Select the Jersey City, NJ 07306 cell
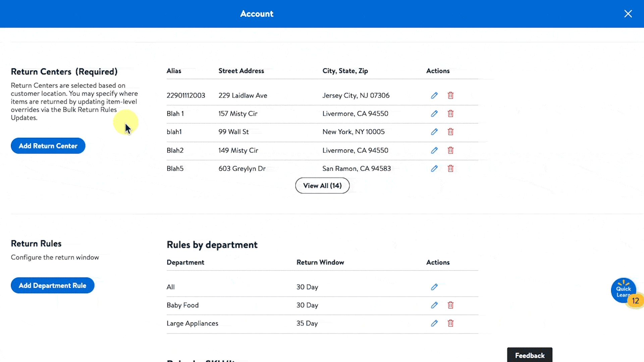Screen dimensions: 644x362 356,96
